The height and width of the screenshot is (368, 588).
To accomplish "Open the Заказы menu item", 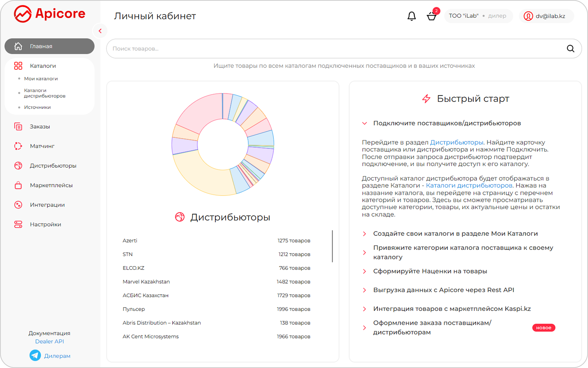I will pyautogui.click(x=40, y=127).
